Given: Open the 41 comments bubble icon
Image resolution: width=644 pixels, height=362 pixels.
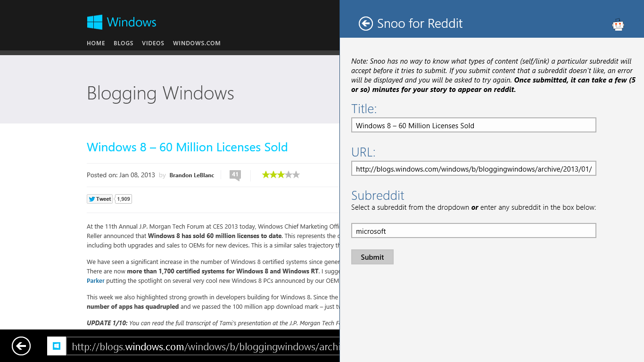Looking at the screenshot, I should tap(235, 175).
